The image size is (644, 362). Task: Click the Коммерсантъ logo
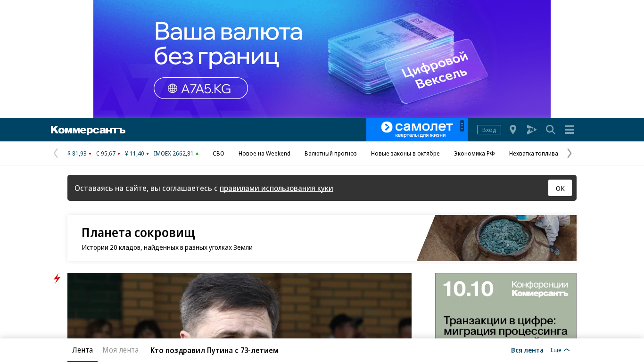[x=88, y=130]
